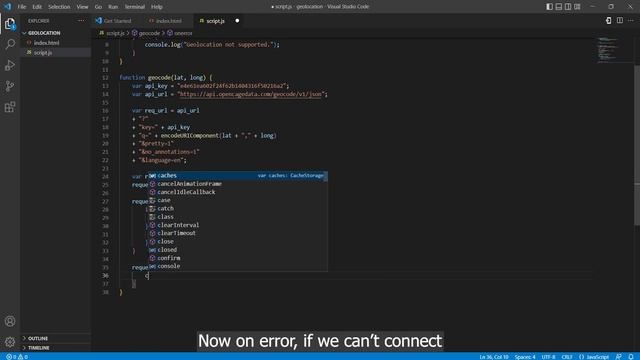Open editor More Actions ellipsis
This screenshot has height=360, width=640.
tap(631, 20)
